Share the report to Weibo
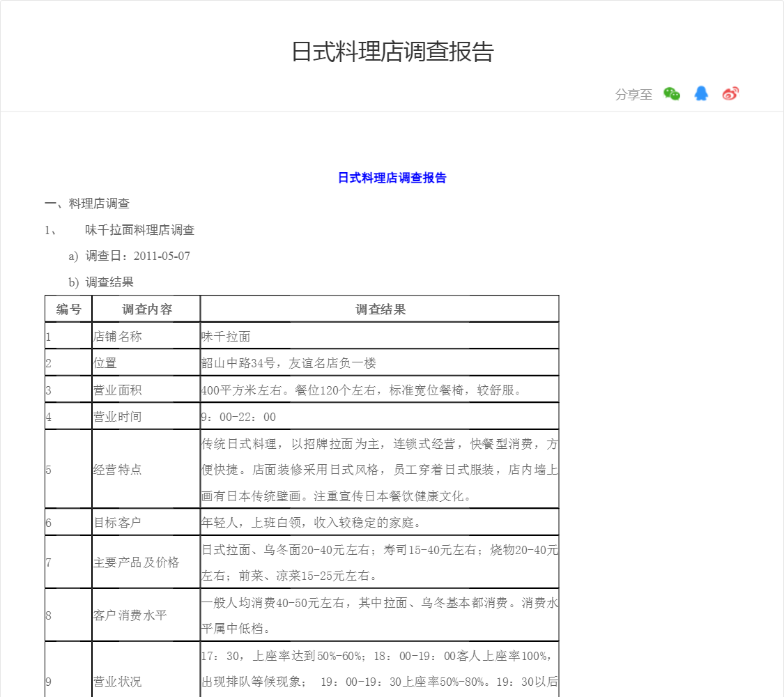This screenshot has width=784, height=697. pyautogui.click(x=730, y=93)
